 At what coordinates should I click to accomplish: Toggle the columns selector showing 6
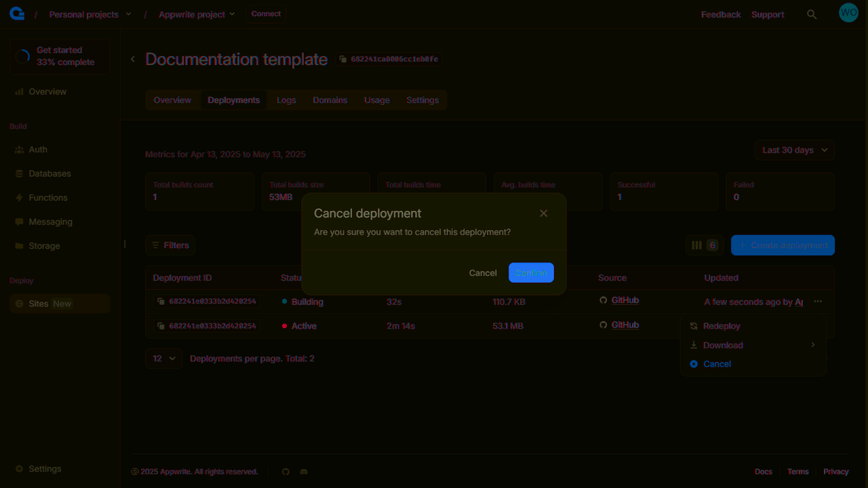[704, 245]
